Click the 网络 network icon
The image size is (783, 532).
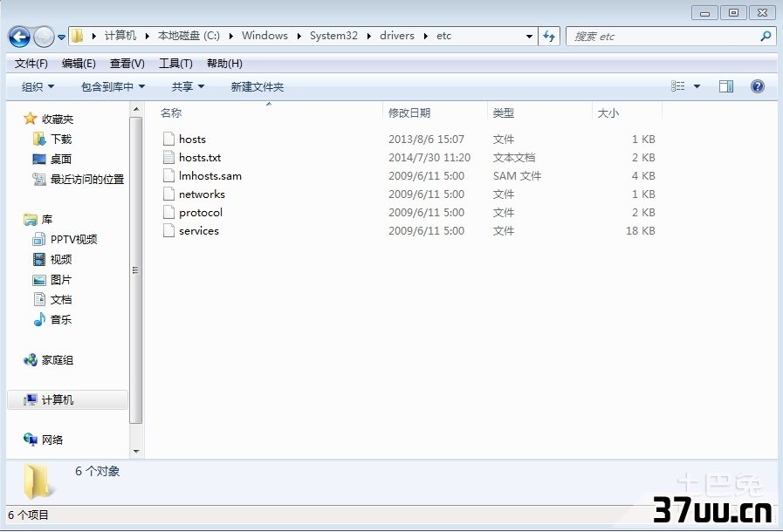30,440
